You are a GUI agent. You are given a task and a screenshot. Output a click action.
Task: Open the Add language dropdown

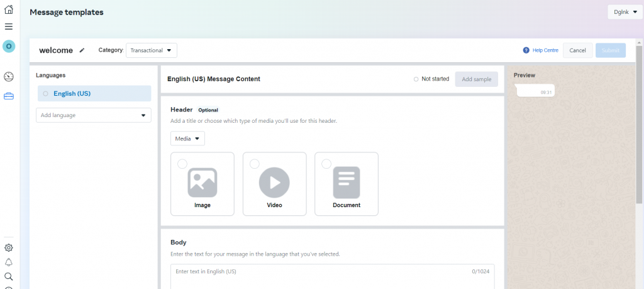point(94,115)
